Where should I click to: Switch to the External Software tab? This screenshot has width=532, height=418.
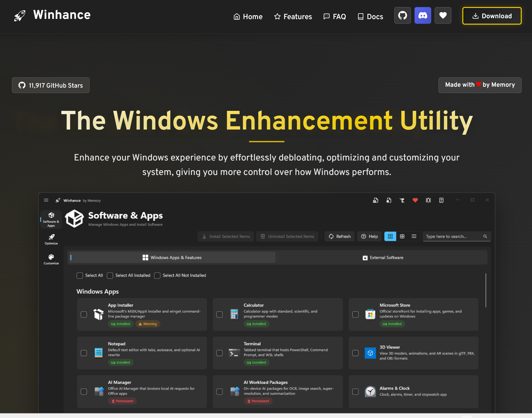pos(383,258)
